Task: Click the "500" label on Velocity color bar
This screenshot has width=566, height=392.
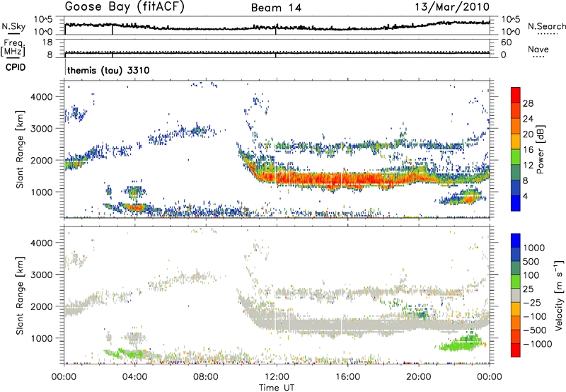Action: (x=531, y=261)
